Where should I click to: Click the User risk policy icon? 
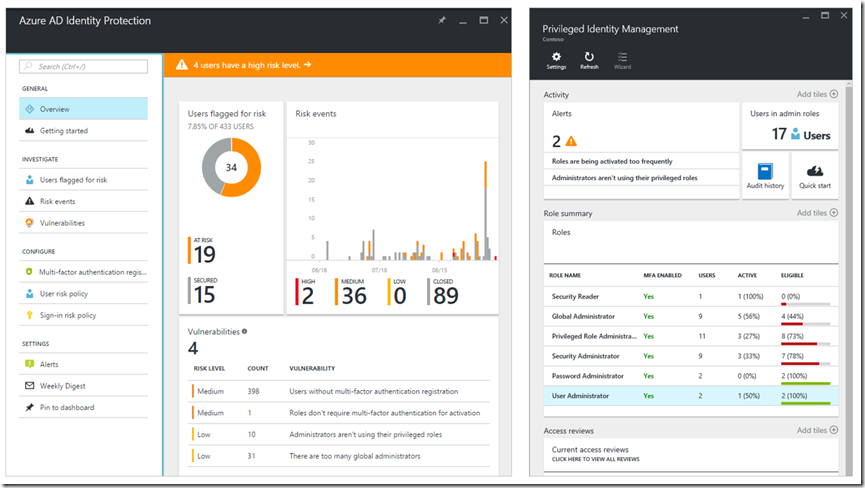point(30,293)
